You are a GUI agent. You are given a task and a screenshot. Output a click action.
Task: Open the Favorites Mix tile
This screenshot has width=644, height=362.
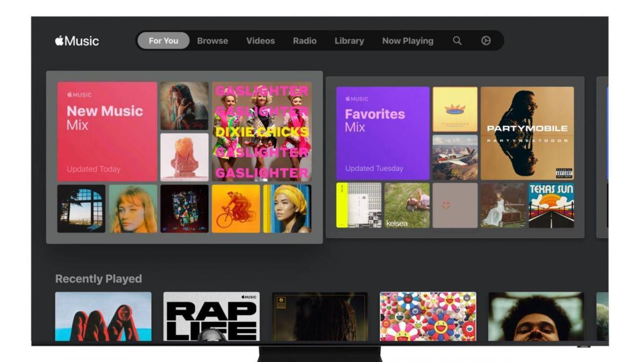pos(383,133)
